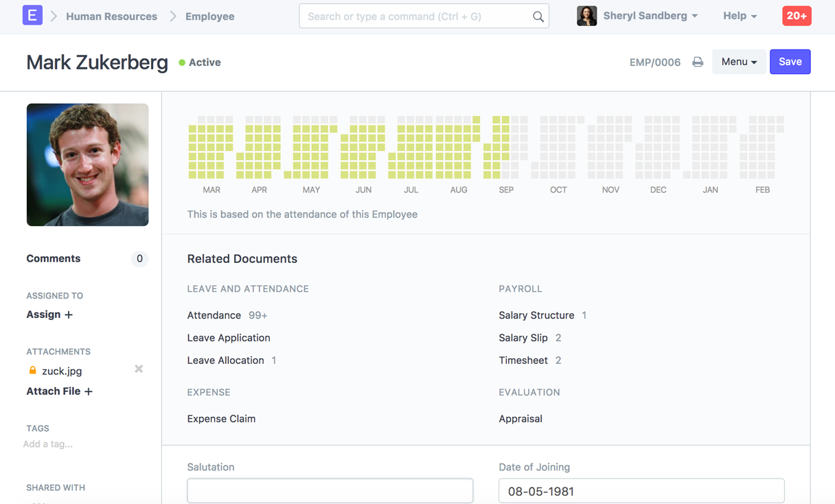Click Attach File in the sidebar

click(53, 391)
